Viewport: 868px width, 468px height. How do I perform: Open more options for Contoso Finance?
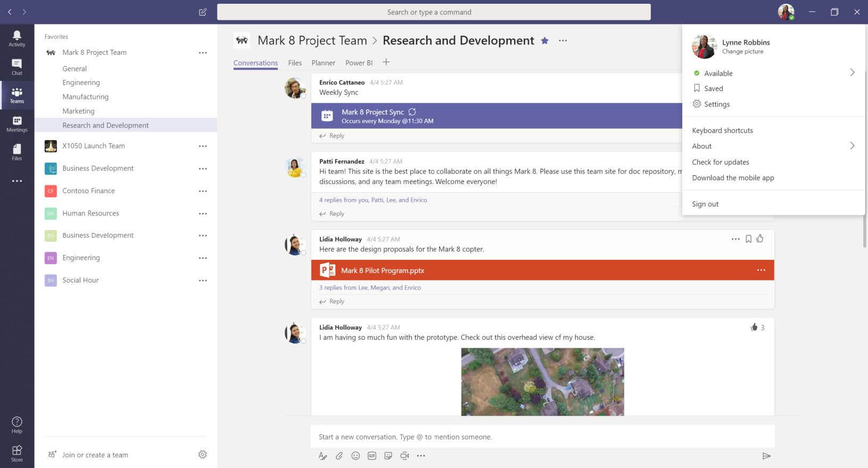203,191
